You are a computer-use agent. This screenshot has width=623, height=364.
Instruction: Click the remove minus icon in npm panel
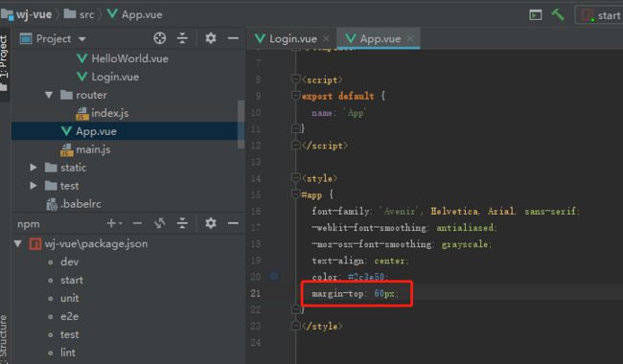tap(137, 223)
